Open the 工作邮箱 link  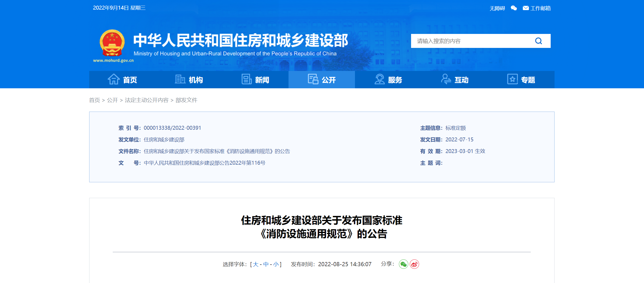pyautogui.click(x=540, y=8)
